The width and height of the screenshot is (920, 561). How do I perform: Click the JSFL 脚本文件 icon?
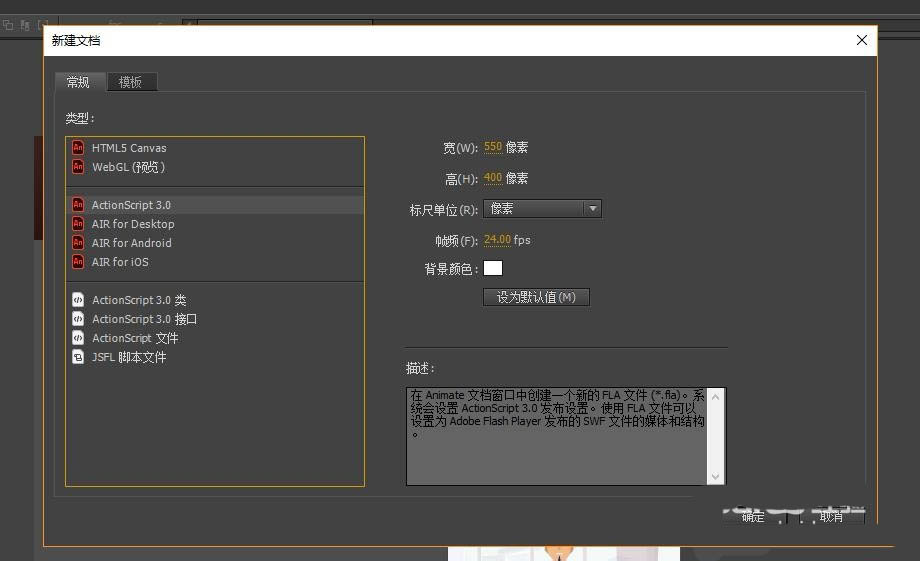pos(78,357)
